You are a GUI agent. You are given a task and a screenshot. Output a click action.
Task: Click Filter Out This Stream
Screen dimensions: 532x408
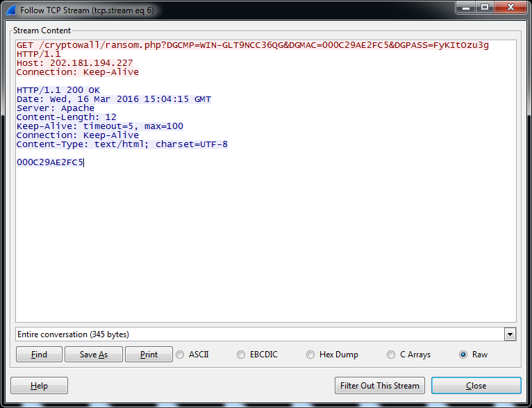[x=379, y=386]
